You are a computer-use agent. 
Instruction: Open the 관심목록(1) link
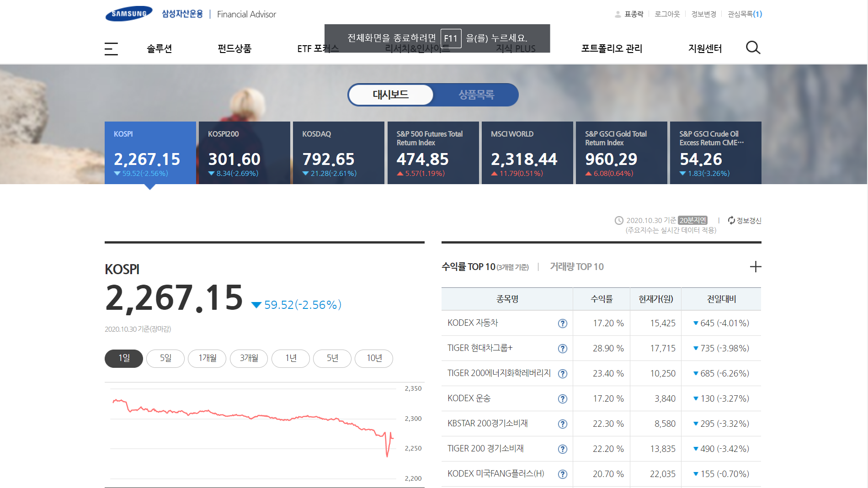coord(745,14)
